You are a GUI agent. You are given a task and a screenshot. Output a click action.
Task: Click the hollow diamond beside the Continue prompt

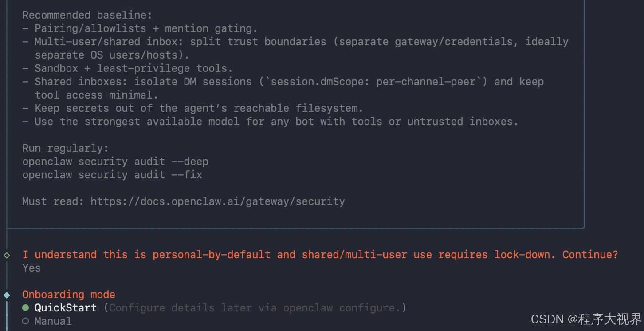(7, 255)
